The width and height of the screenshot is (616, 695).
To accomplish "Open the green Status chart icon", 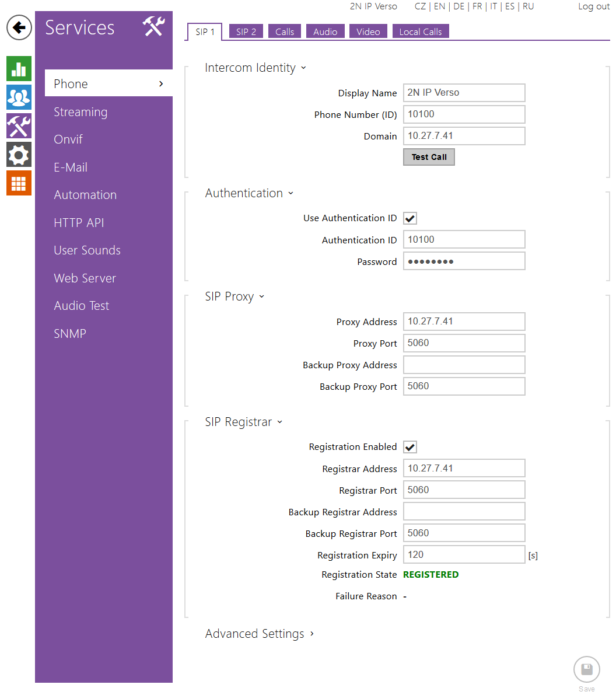I will coord(19,69).
